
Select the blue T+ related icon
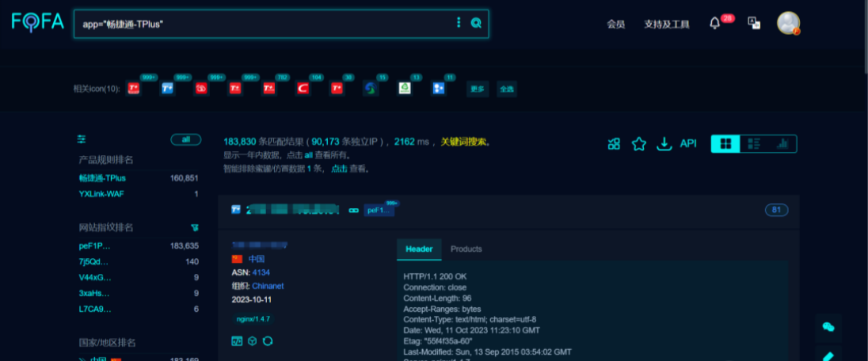pyautogui.click(x=167, y=88)
